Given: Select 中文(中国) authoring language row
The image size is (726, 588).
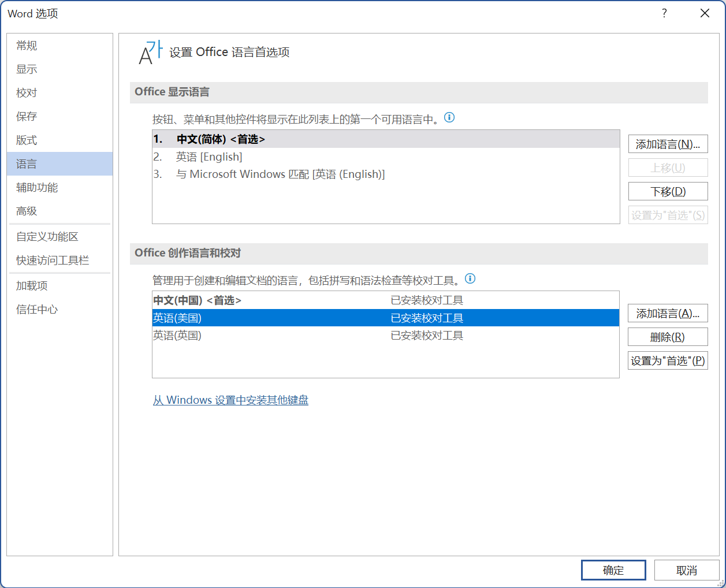Looking at the screenshot, I should point(197,300).
